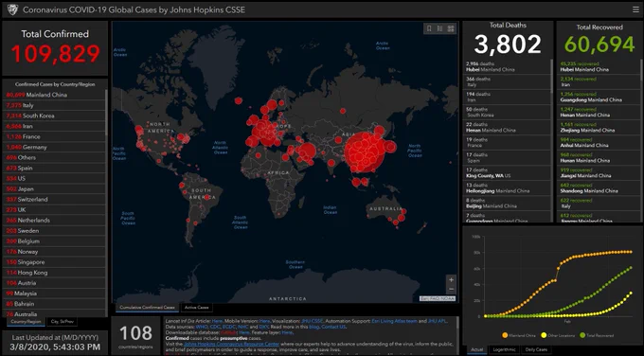This screenshot has width=644, height=356.
Task: Click 2,134 recovered Iran entry
Action: (x=599, y=82)
